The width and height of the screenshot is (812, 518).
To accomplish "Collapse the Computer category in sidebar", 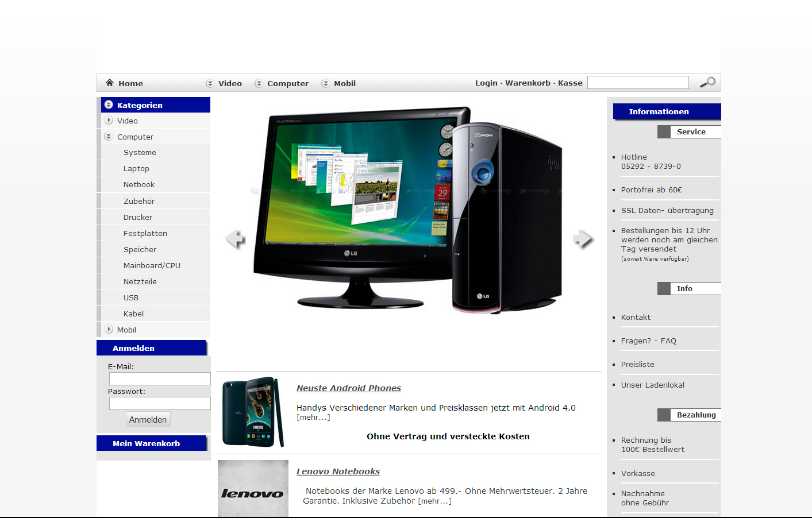I will click(x=109, y=137).
